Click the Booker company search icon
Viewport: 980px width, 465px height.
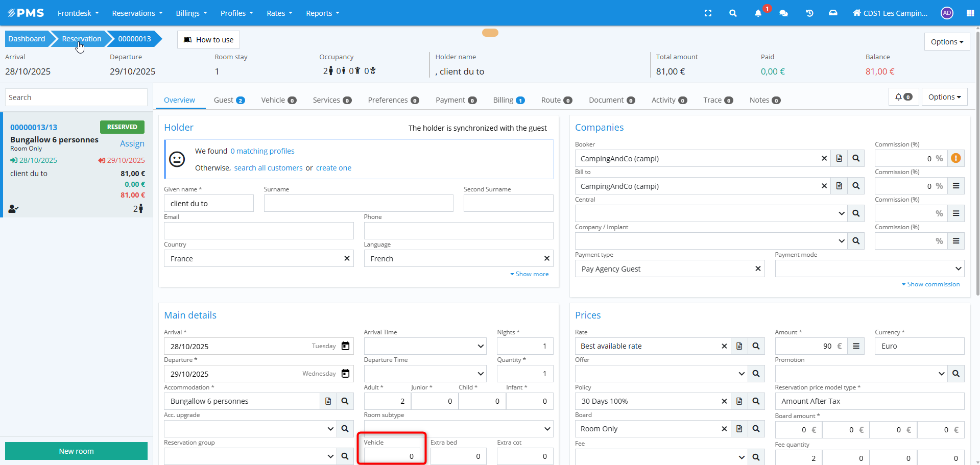point(856,159)
